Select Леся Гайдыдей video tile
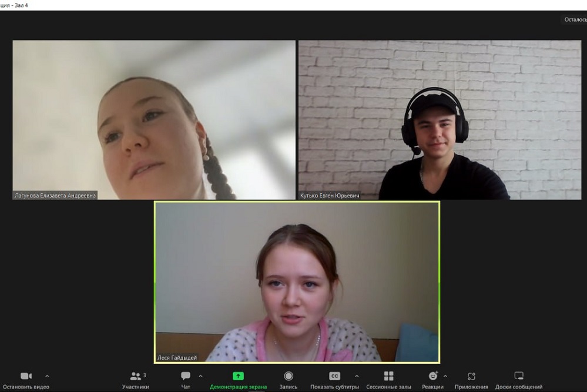Screen dimensions: 587x392 [297, 282]
